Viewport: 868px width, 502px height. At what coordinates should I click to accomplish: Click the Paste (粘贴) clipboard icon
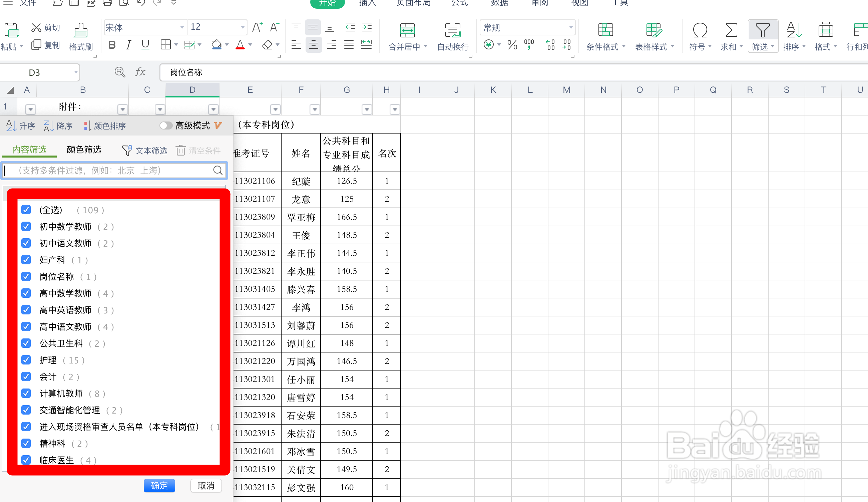coord(11,30)
